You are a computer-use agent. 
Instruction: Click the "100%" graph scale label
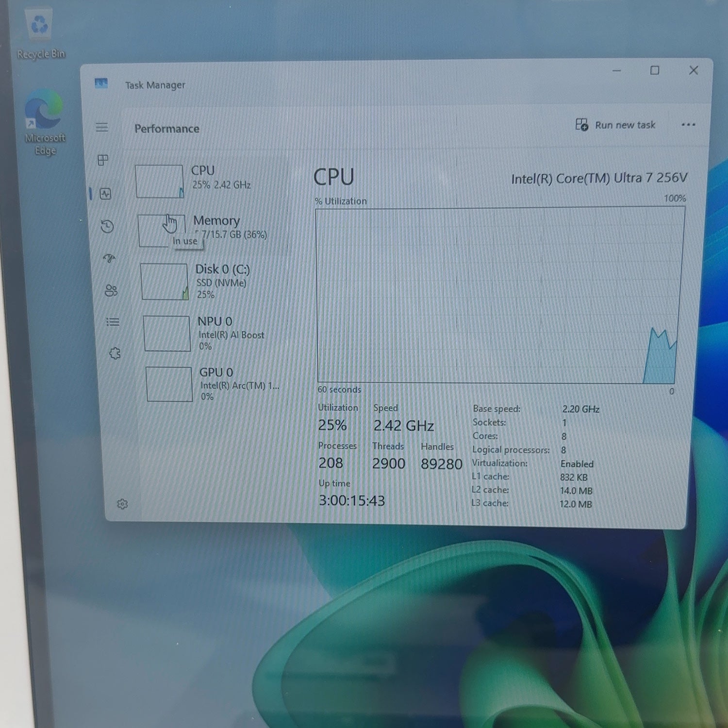tap(675, 198)
